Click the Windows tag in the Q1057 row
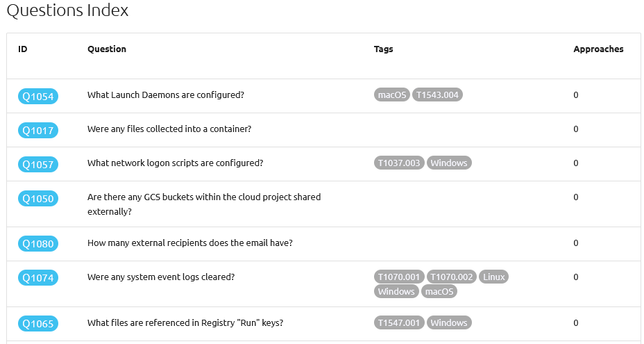Image resolution: width=644 pixels, height=344 pixels. (449, 163)
